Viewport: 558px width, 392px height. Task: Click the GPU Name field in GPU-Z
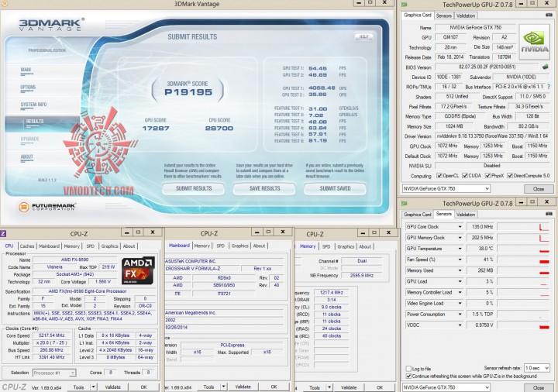tap(475, 27)
